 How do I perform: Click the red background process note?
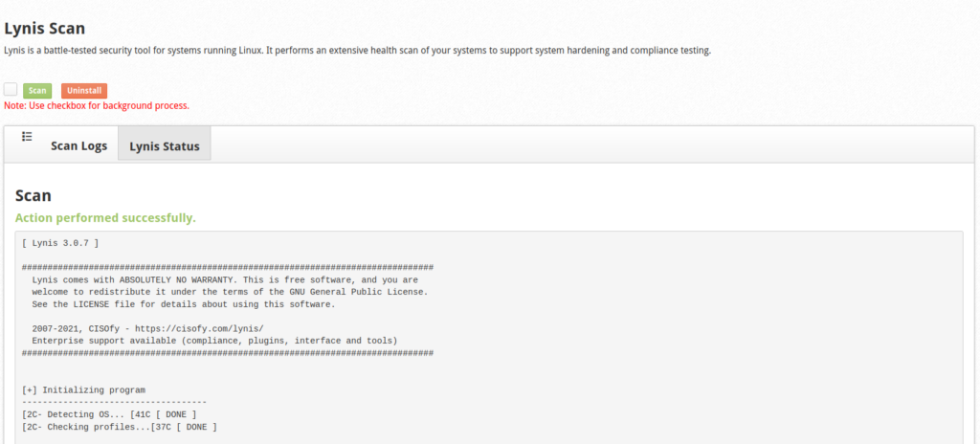tap(97, 105)
